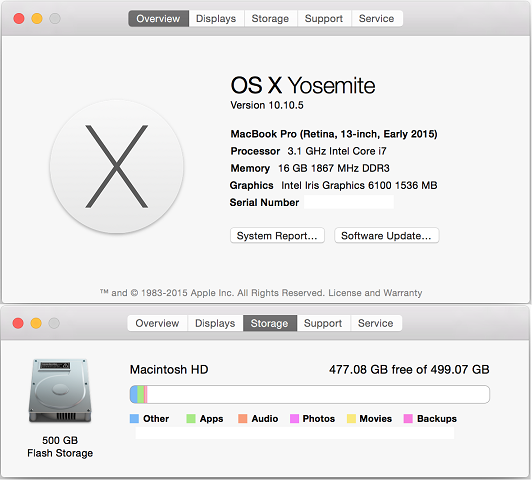Switch to Displays tab in Storage window
Viewport: 532px width, 480px height.
pyautogui.click(x=215, y=323)
